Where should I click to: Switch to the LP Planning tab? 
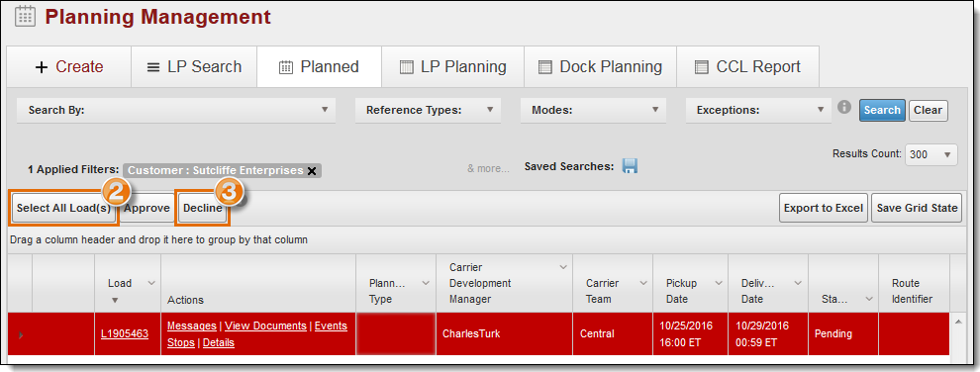coord(452,67)
